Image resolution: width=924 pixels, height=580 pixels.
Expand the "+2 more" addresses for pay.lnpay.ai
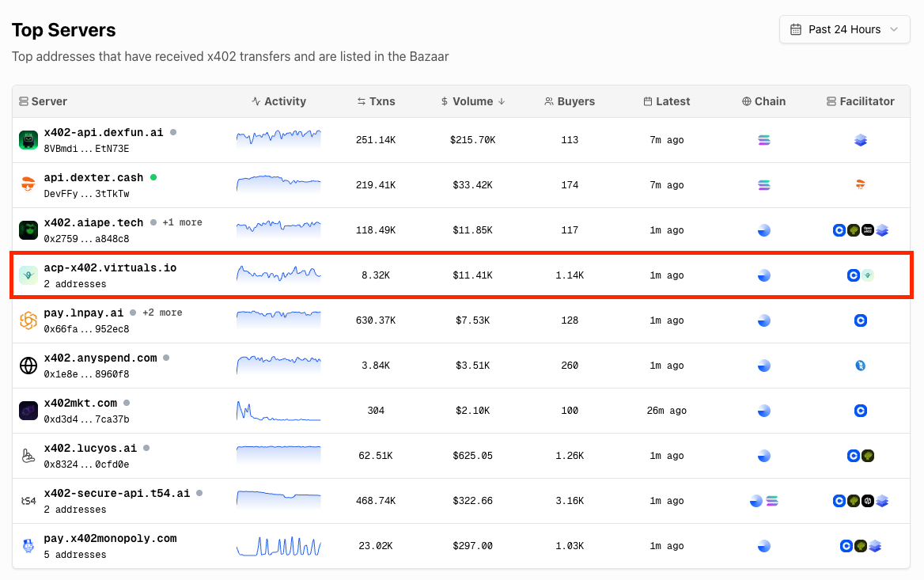click(x=163, y=313)
